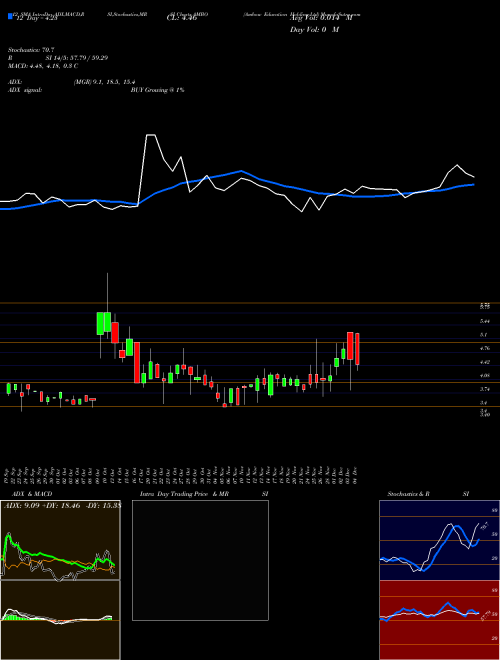Open the blue Stochastics mini chart
The image size is (500, 660).
pos(439,540)
